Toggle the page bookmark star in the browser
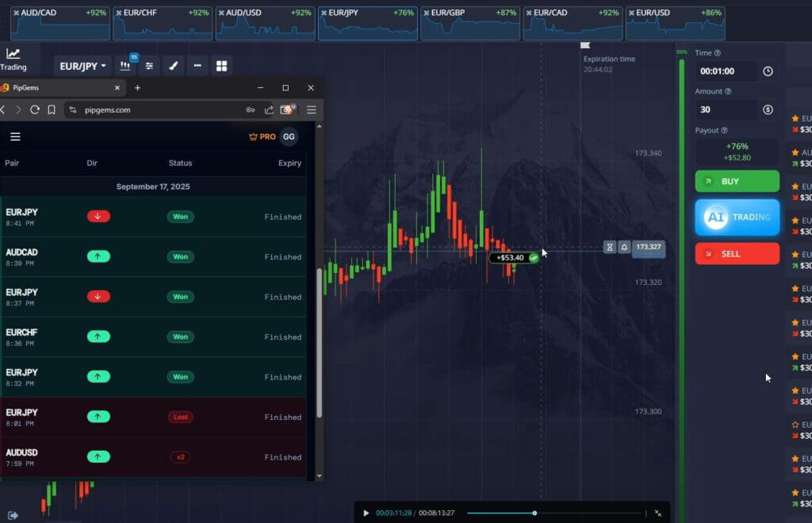The image size is (812, 523). coord(52,110)
